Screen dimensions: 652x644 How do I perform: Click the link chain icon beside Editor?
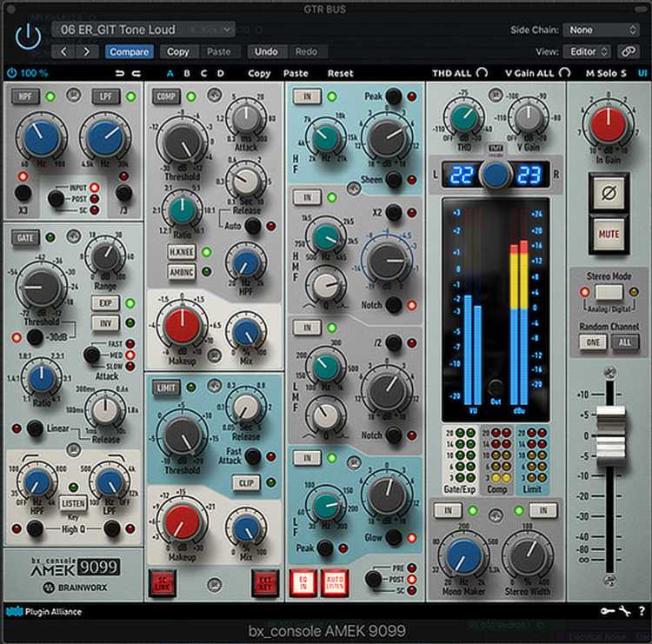(x=629, y=51)
